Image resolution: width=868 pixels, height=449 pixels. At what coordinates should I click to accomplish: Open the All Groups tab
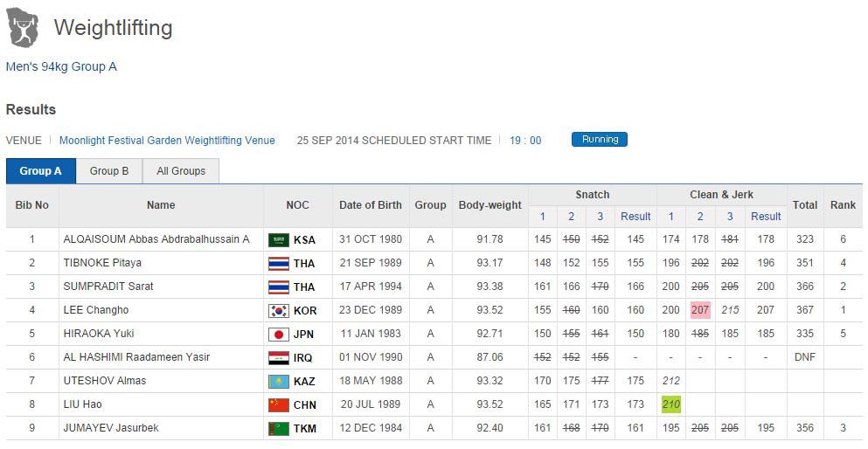pos(181,171)
